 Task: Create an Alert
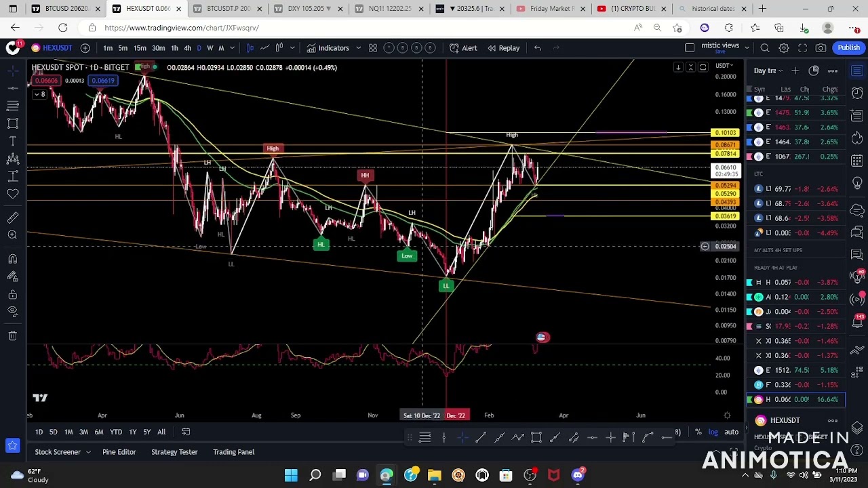coord(463,48)
